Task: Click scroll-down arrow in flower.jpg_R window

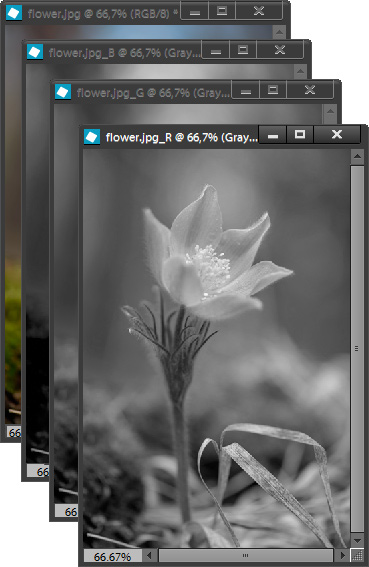Action: (x=357, y=541)
